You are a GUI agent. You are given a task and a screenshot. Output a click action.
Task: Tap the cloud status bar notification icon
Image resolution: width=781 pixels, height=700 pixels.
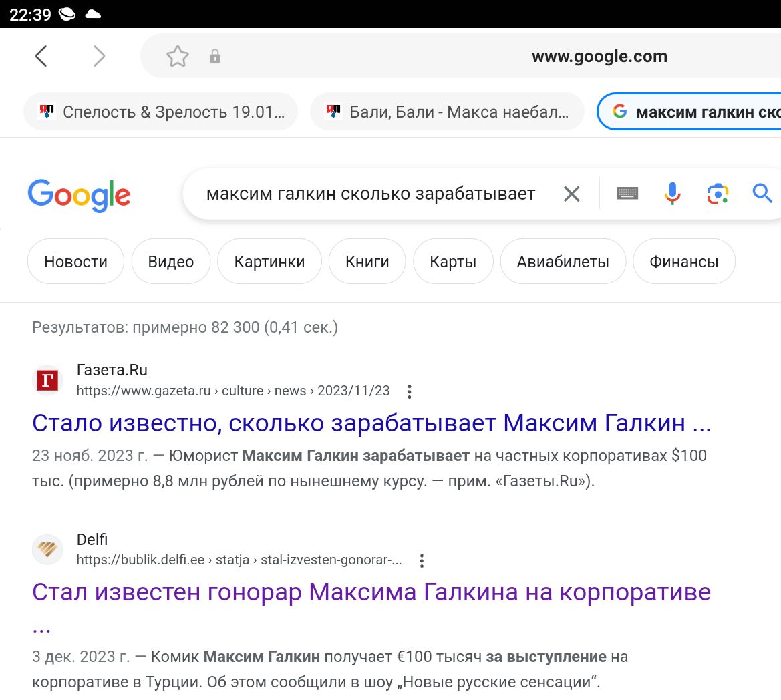point(93,14)
